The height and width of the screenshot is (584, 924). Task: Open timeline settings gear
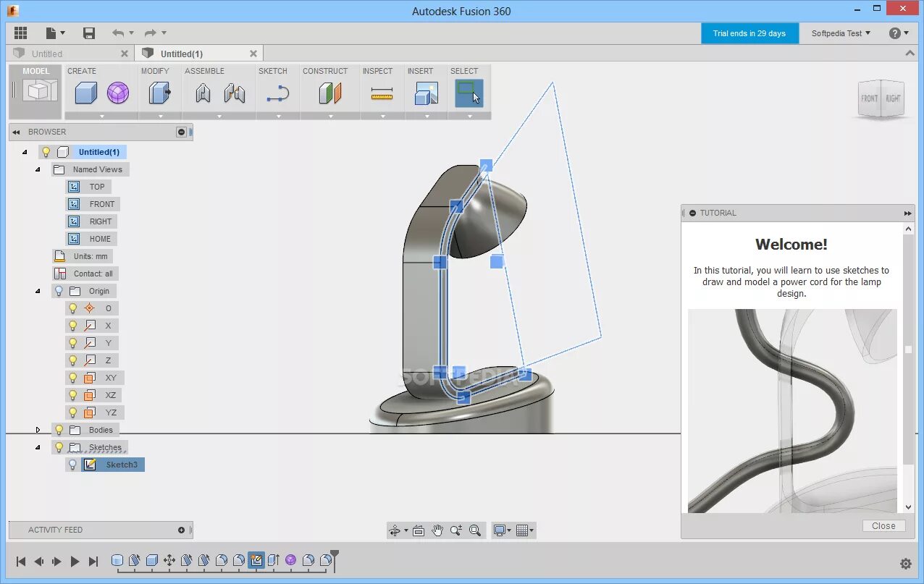[x=905, y=563]
